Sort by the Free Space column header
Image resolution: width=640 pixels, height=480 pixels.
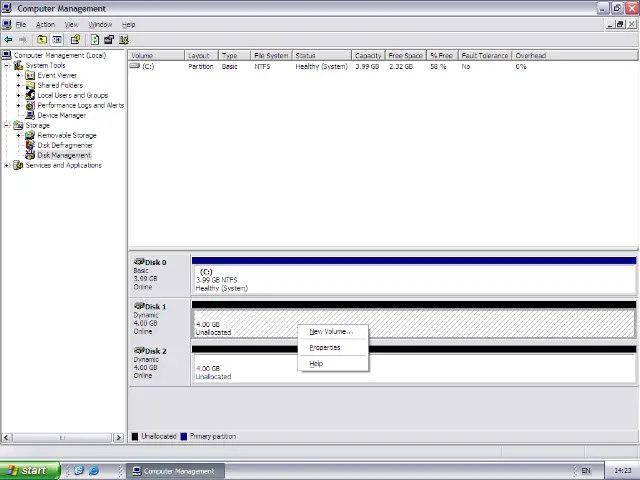point(406,56)
